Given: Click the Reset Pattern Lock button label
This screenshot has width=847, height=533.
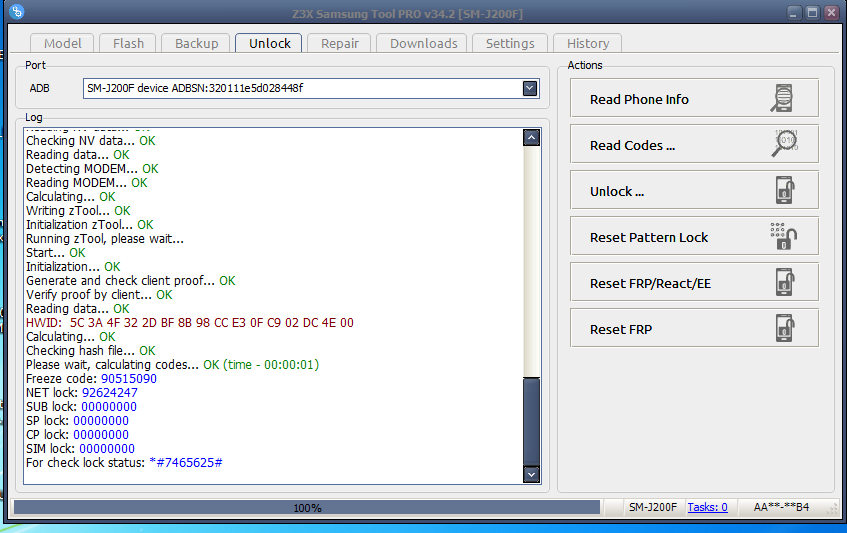Looking at the screenshot, I should tap(649, 237).
